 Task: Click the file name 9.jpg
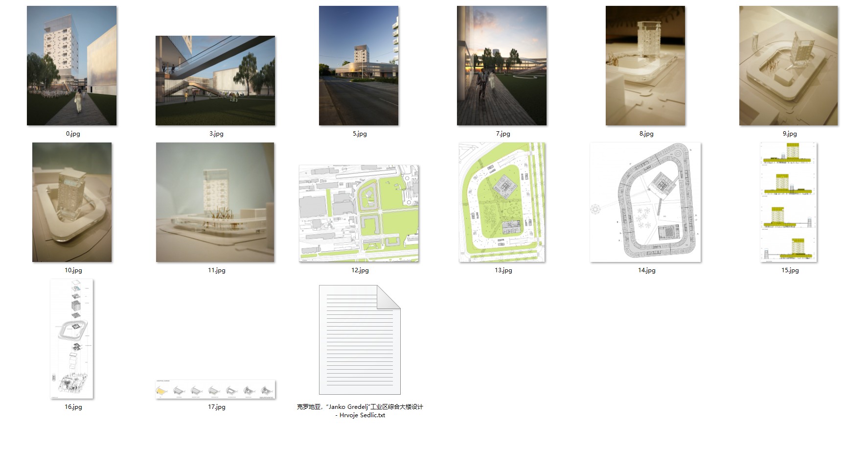(790, 134)
